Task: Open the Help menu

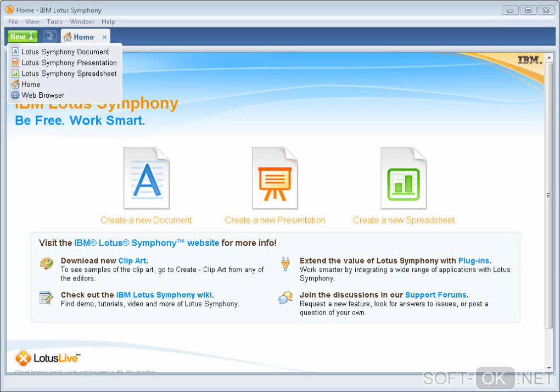Action: pos(108,21)
